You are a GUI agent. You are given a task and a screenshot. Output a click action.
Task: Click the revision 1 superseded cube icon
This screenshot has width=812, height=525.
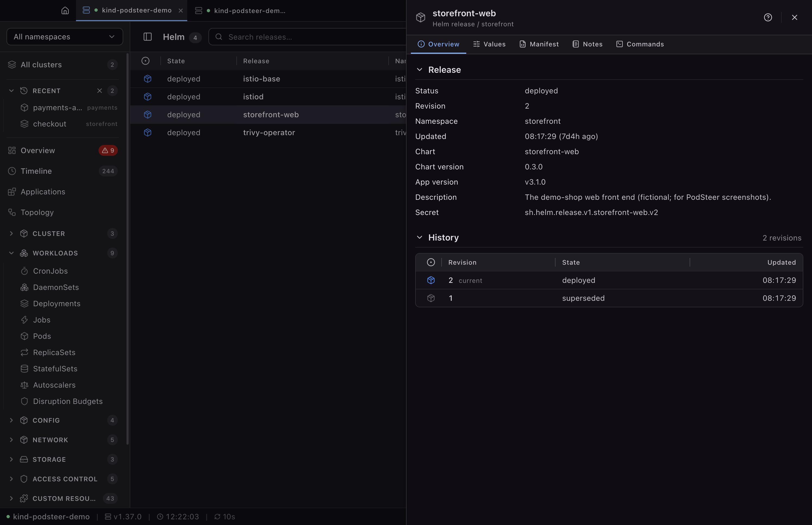pos(431,298)
